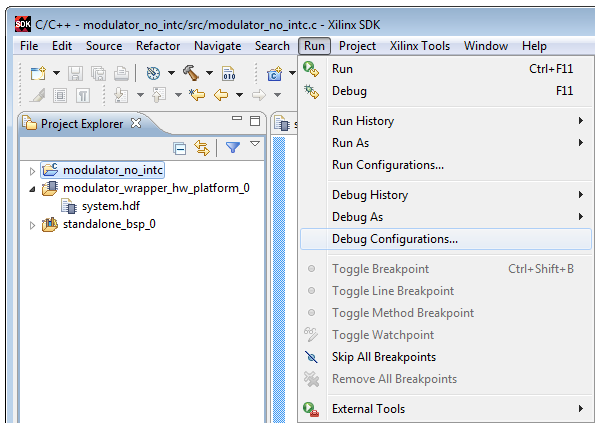
Task: Click the Build Configuration gear icon
Action: coord(153,73)
